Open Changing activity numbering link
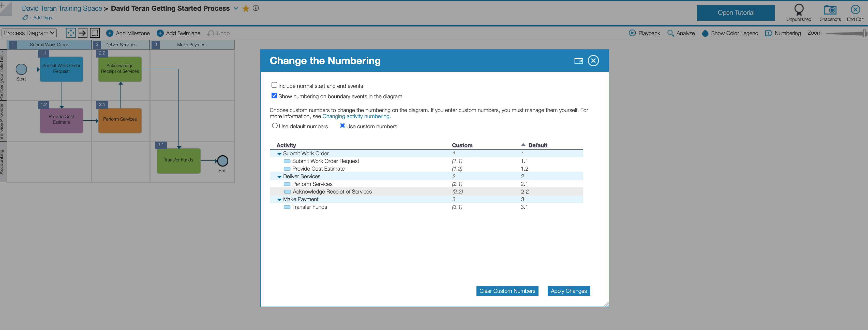The height and width of the screenshot is (330, 868). click(355, 116)
